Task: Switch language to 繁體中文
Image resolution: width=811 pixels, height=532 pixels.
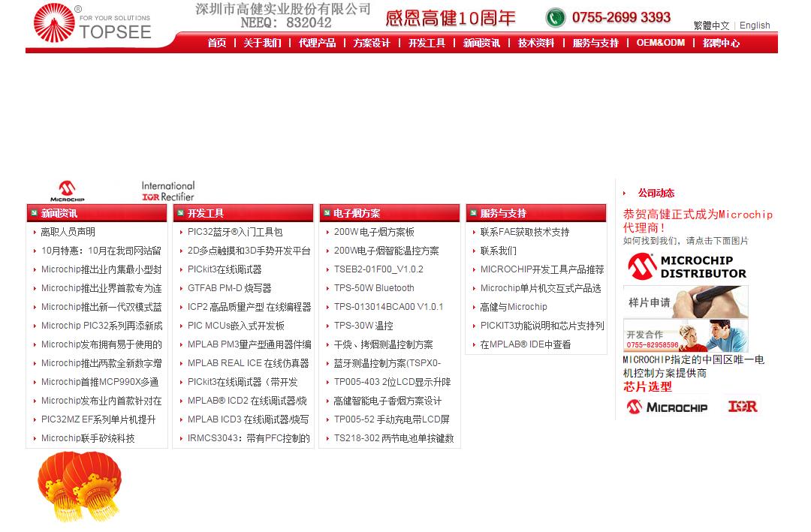Action: pyautogui.click(x=712, y=26)
